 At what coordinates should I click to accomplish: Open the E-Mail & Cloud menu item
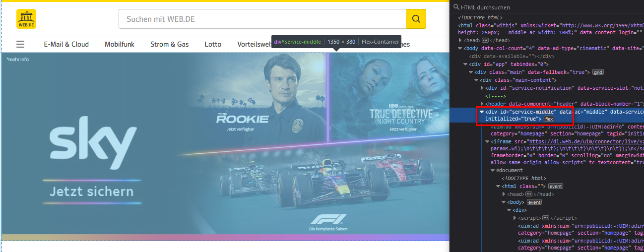(66, 44)
